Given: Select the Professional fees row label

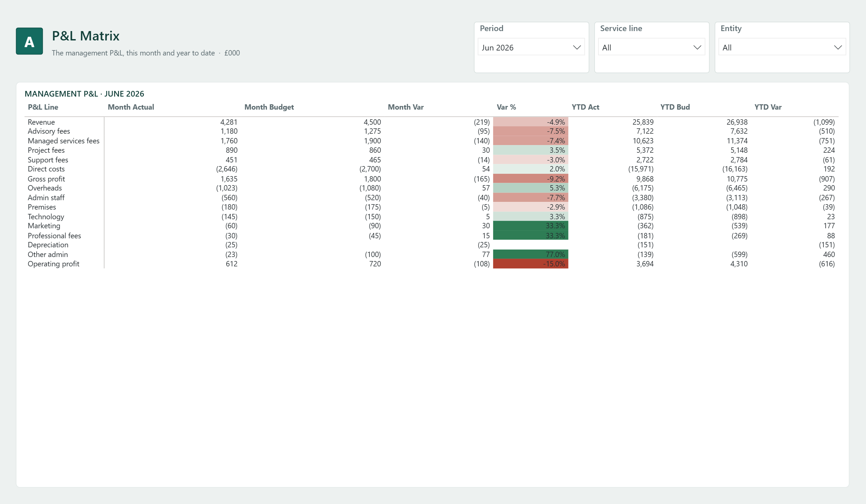Looking at the screenshot, I should 54,236.
